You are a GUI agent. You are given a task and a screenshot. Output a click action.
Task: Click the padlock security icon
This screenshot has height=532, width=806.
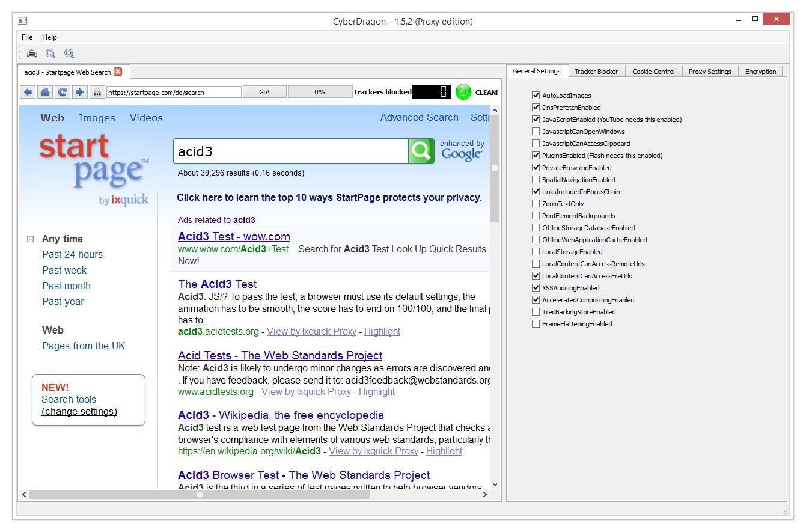pos(97,92)
